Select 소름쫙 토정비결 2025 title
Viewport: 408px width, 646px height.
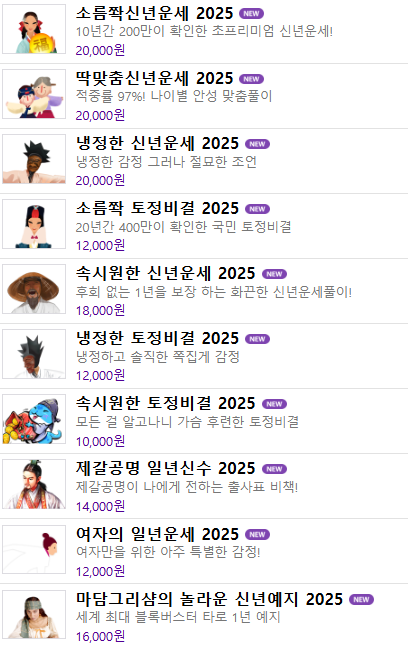[x=157, y=208]
